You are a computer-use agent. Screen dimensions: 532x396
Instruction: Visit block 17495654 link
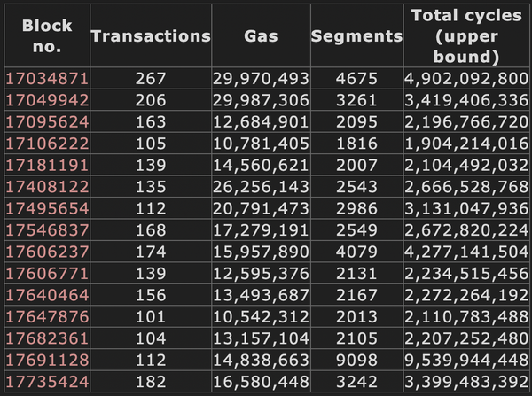point(47,208)
